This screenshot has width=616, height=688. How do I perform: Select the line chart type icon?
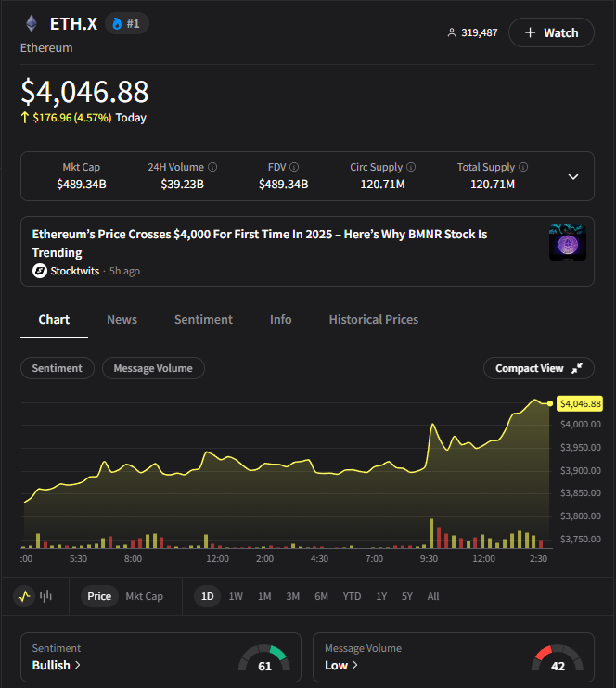click(24, 596)
